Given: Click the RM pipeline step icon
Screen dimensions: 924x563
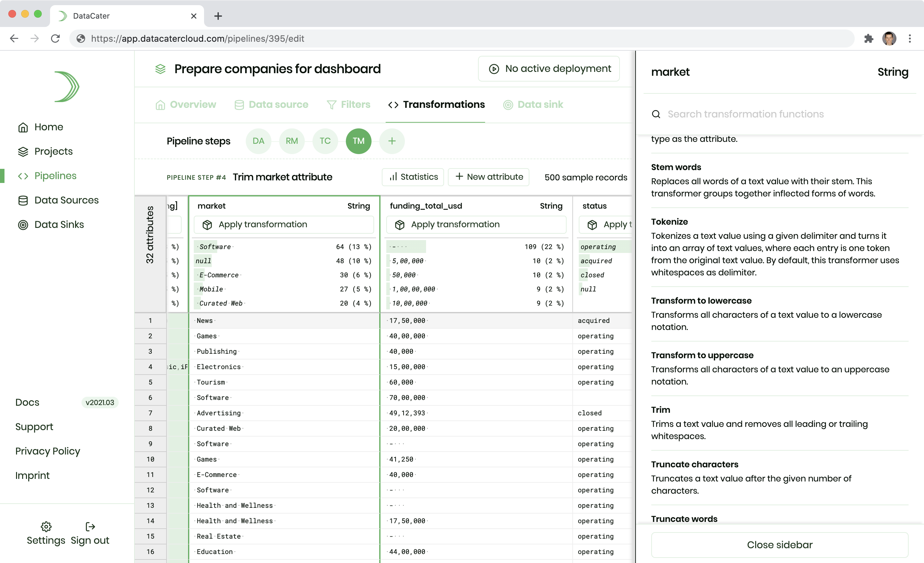Looking at the screenshot, I should pos(291,141).
